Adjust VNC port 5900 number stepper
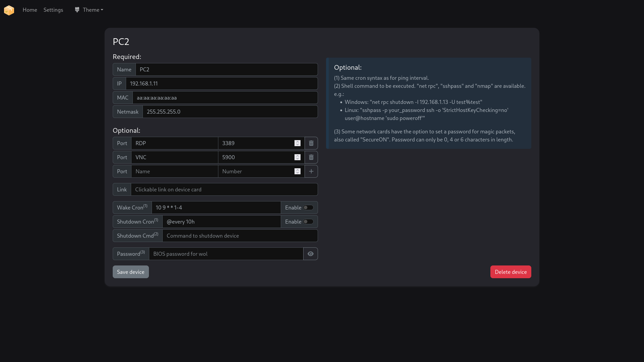 point(297,157)
